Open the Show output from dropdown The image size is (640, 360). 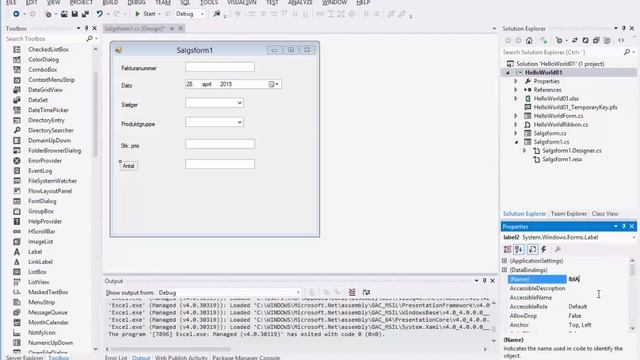click(x=229, y=293)
